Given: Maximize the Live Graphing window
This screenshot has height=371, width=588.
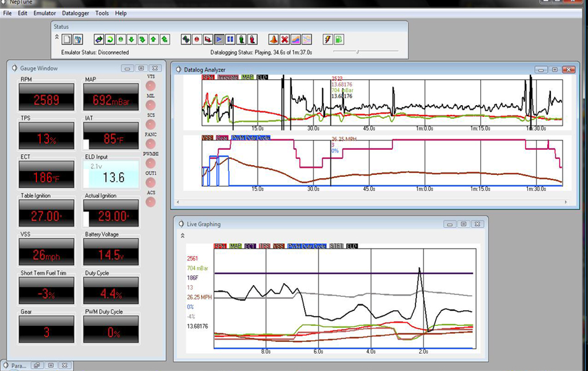Looking at the screenshot, I should pyautogui.click(x=464, y=224).
